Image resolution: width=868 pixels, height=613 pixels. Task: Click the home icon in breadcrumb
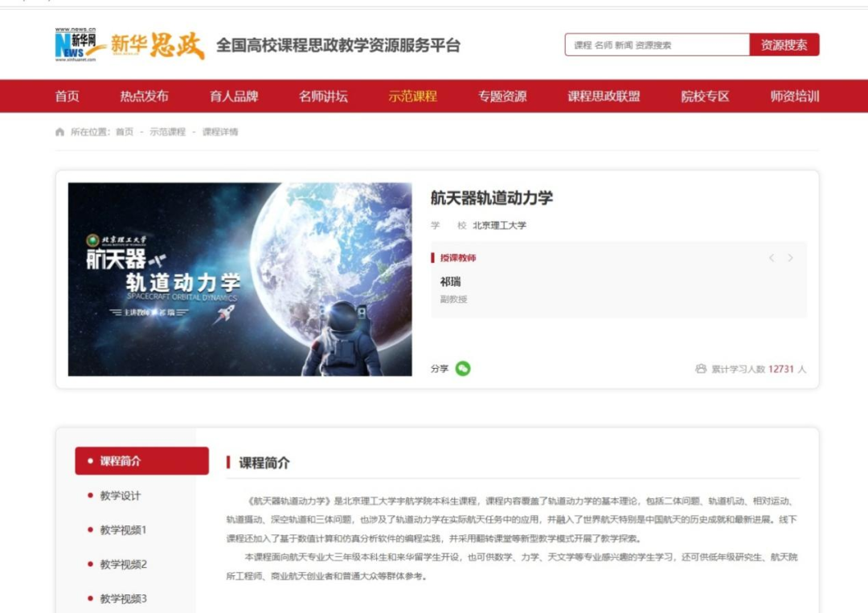click(59, 132)
